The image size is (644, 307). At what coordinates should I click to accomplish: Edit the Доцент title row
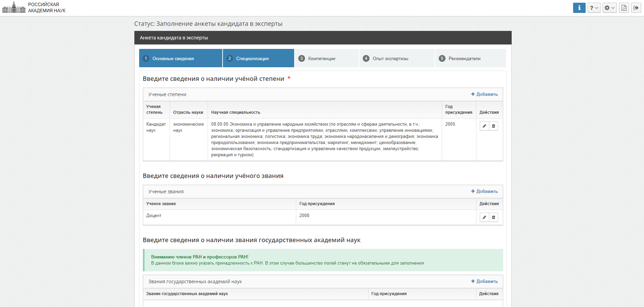pos(484,217)
